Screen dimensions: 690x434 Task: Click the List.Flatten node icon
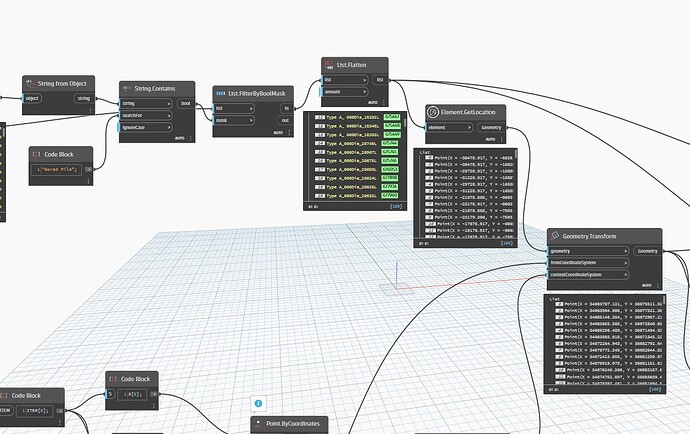coord(329,65)
